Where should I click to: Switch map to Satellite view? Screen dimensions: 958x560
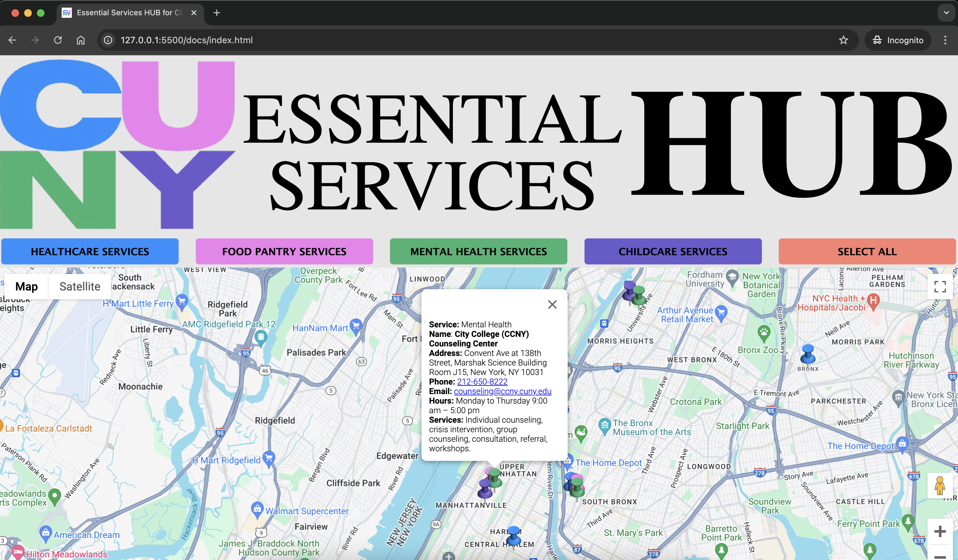(79, 286)
